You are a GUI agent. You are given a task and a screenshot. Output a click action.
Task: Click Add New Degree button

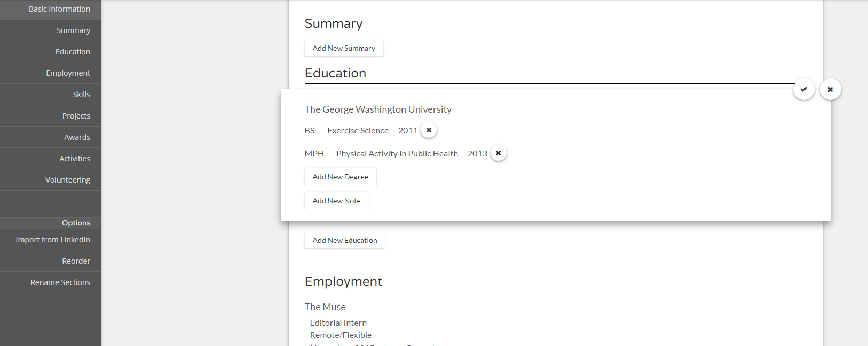pos(341,177)
